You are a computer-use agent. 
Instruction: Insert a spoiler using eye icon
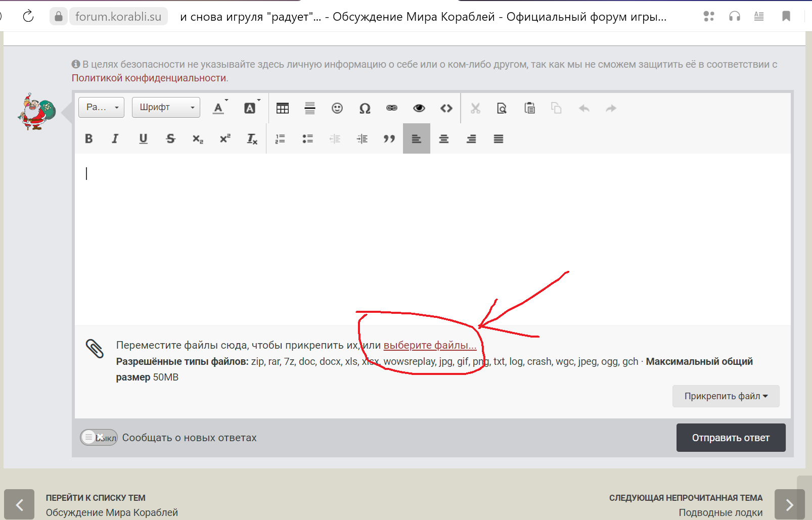click(419, 108)
